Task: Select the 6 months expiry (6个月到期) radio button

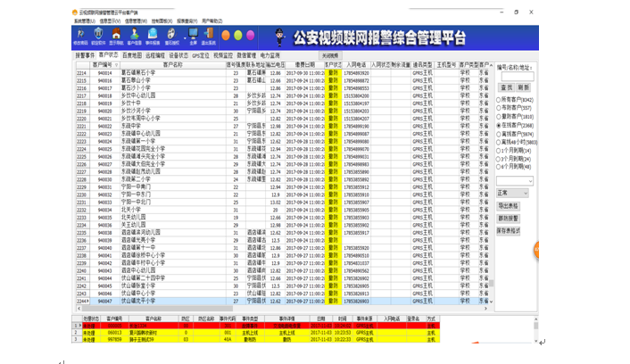Action: point(499,167)
